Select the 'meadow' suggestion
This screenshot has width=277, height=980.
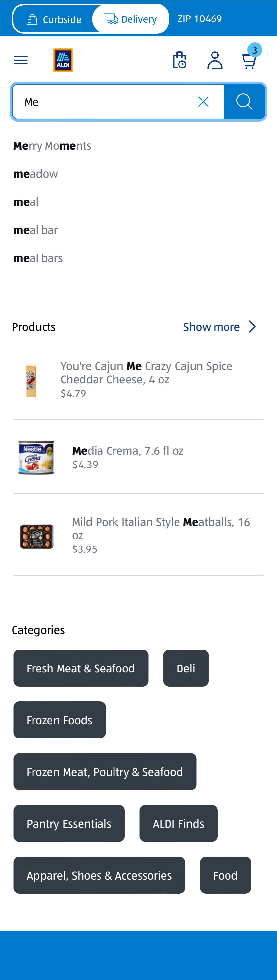pos(36,174)
